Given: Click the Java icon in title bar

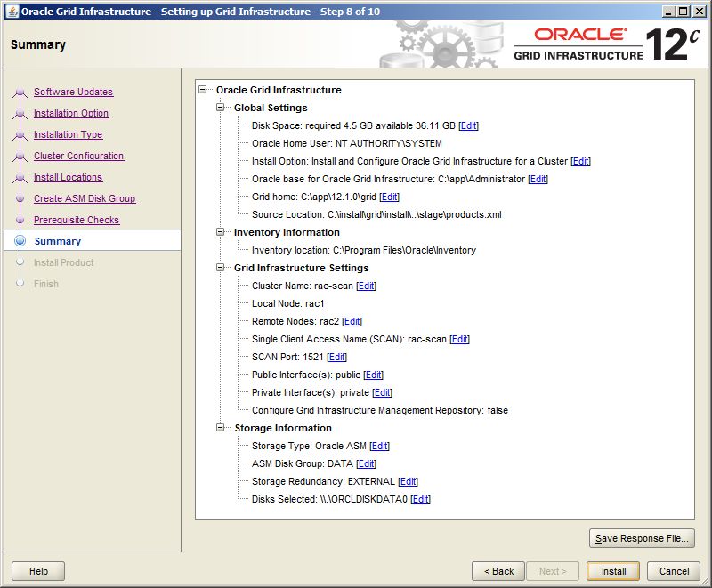Looking at the screenshot, I should point(12,11).
